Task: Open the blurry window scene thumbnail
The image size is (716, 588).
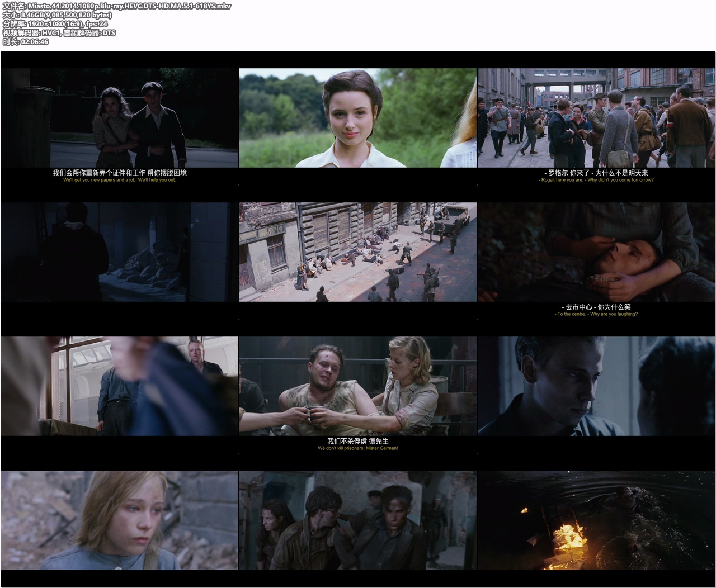Action: click(x=119, y=386)
